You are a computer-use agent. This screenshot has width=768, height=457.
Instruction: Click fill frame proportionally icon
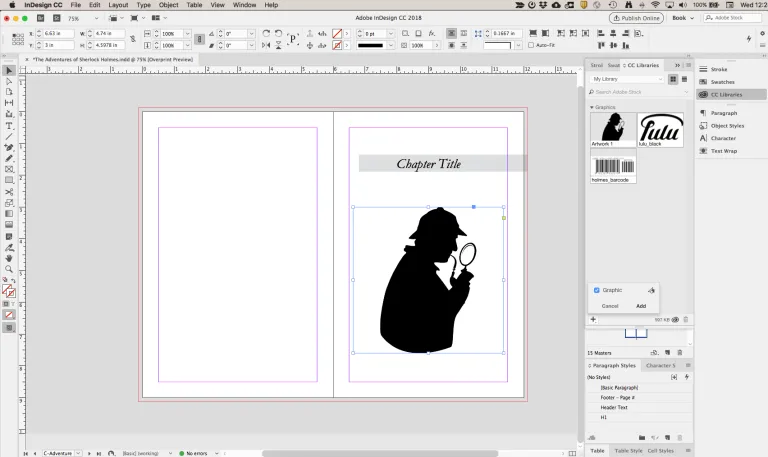(x=533, y=33)
